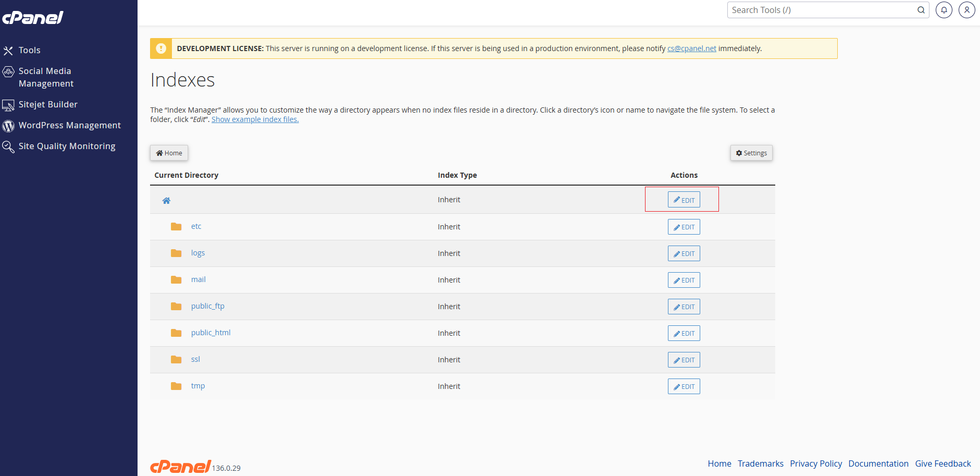This screenshot has height=476, width=980.
Task: Click the Home button above the table
Action: pyautogui.click(x=169, y=153)
